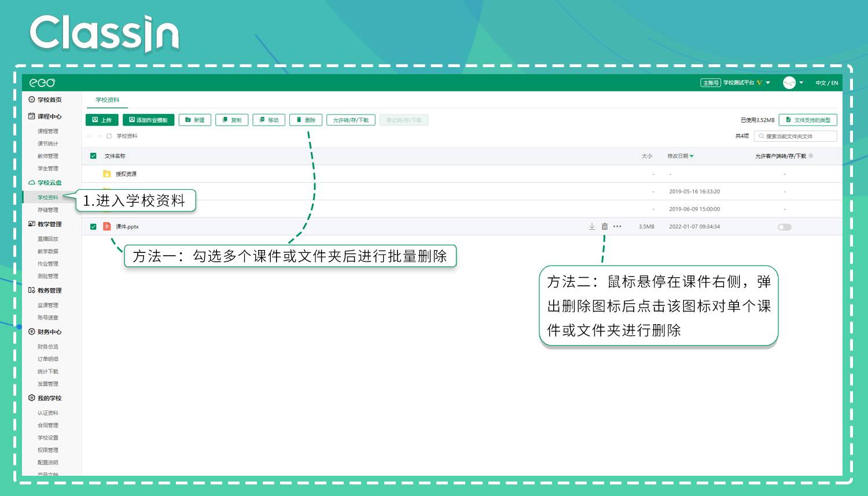The width and height of the screenshot is (868, 496).
Task: Open the 我的学校 settings section
Action: pyautogui.click(x=45, y=398)
